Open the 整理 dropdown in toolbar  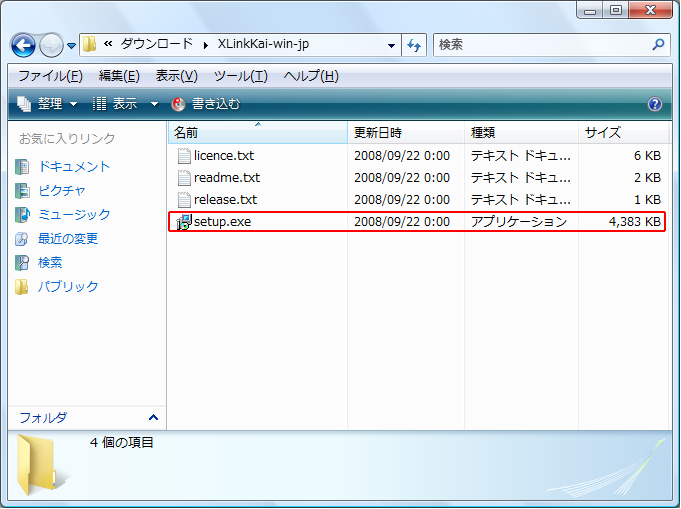pos(48,104)
